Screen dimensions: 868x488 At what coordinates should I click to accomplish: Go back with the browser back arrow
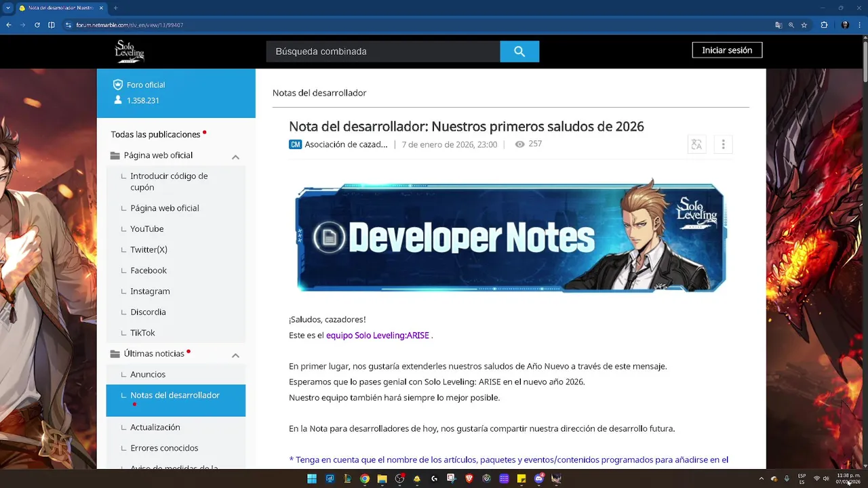point(9,25)
